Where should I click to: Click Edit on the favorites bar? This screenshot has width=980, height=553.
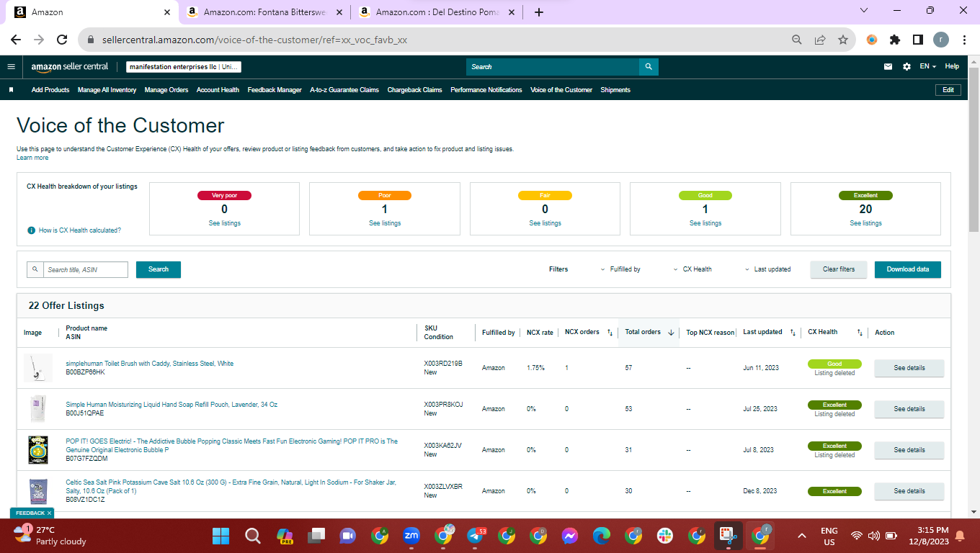point(948,90)
